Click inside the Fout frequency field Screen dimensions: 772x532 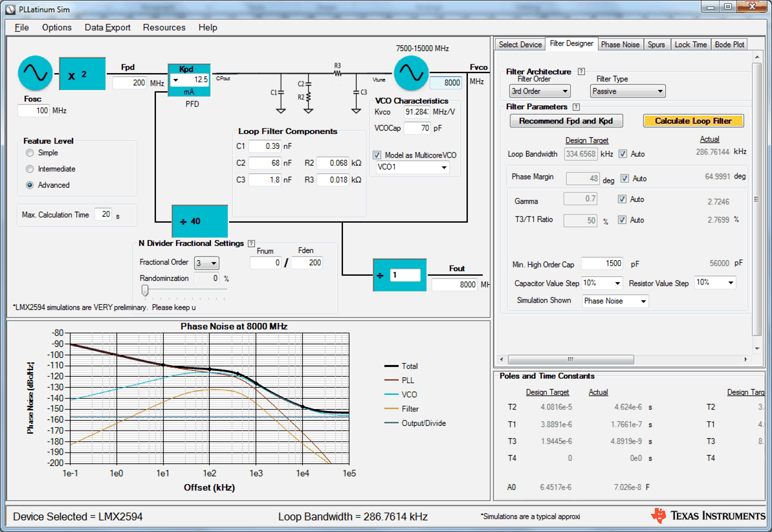tap(454, 284)
